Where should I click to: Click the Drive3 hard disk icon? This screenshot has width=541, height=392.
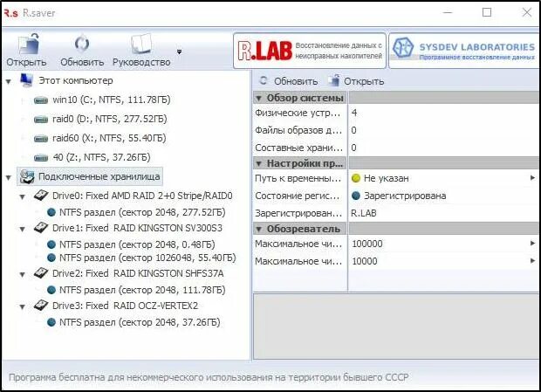pyautogui.click(x=41, y=306)
